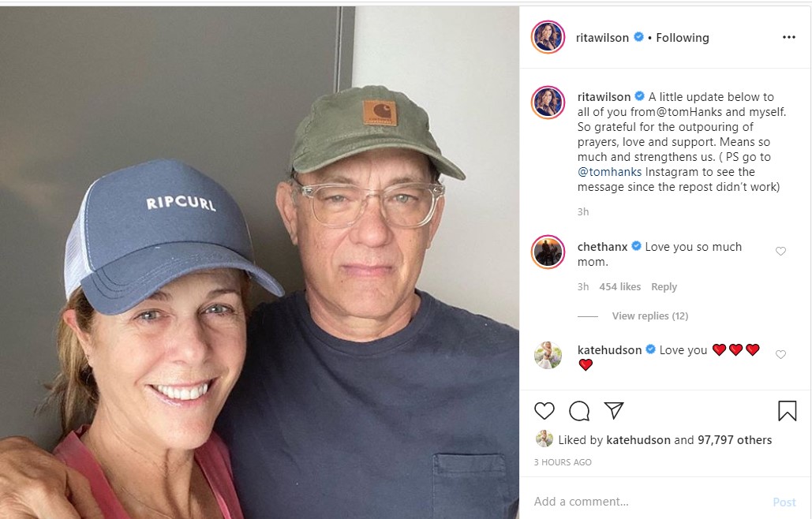Click the small liker avatar beside 'Liked by'

click(x=544, y=439)
